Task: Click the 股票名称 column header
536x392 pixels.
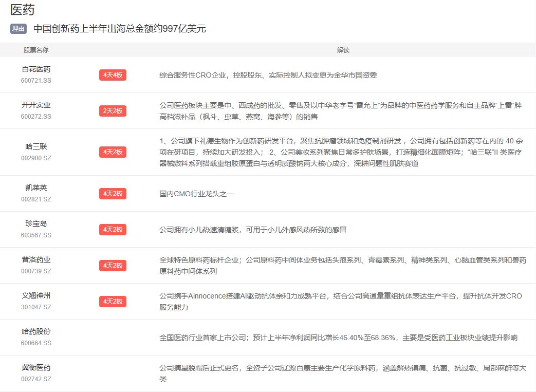Action: 36,50
